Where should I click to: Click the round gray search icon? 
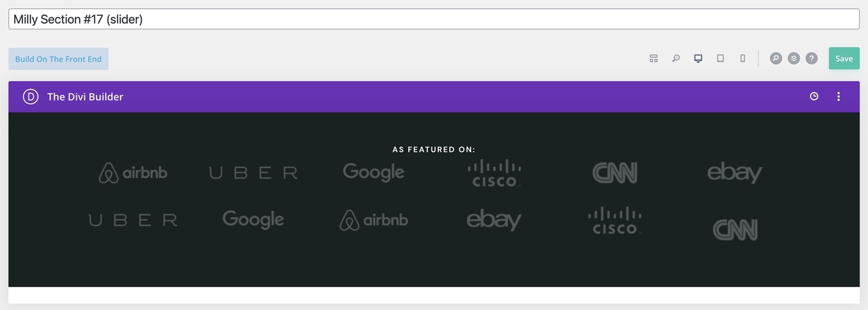[x=776, y=58]
